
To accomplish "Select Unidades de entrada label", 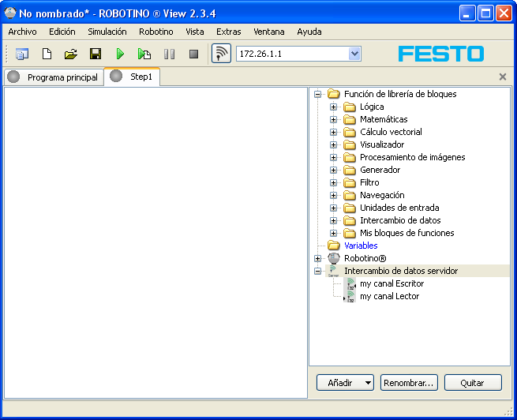I will tap(399, 208).
